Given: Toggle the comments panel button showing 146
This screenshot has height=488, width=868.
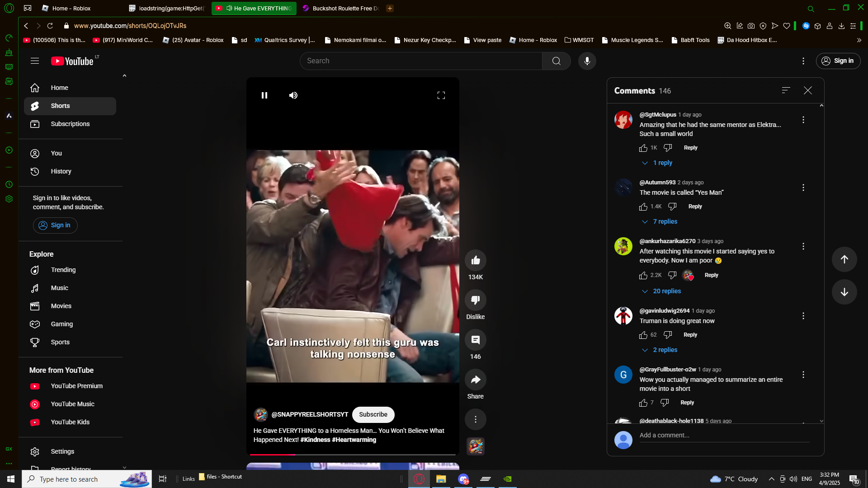Looking at the screenshot, I should [476, 340].
